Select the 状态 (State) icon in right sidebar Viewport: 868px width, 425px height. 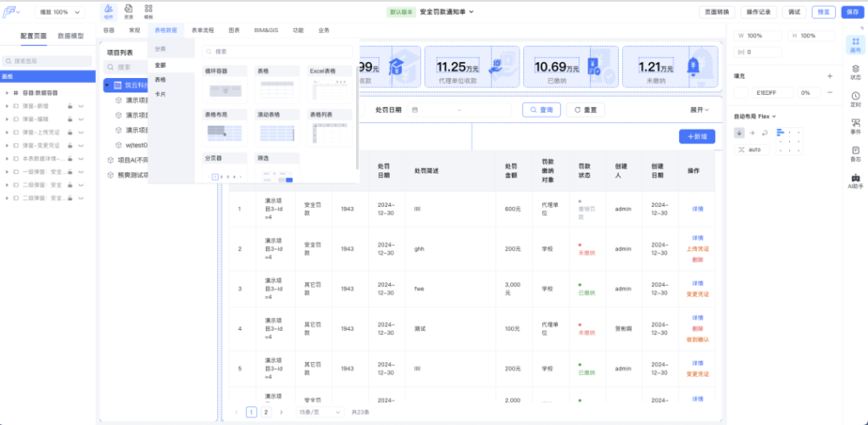pos(855,72)
